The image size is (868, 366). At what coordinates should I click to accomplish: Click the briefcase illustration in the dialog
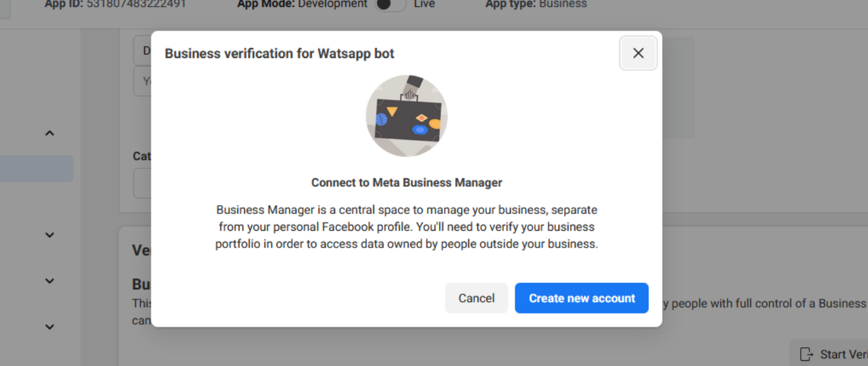pos(406,115)
